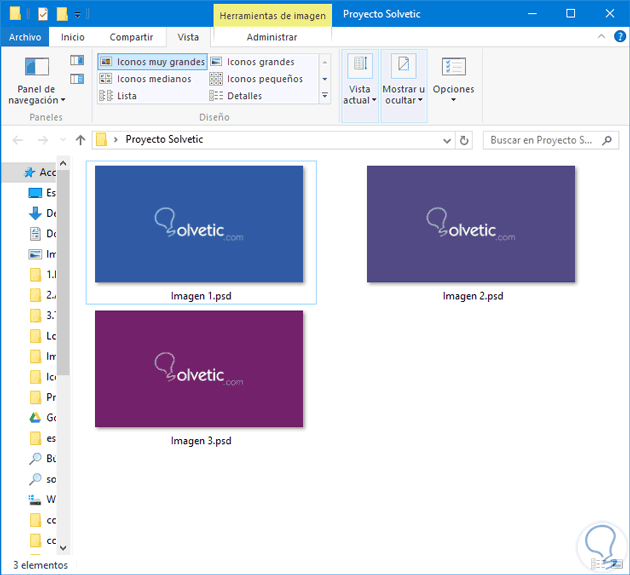
Task: Click the window folder icon in title bar
Action: click(15, 14)
